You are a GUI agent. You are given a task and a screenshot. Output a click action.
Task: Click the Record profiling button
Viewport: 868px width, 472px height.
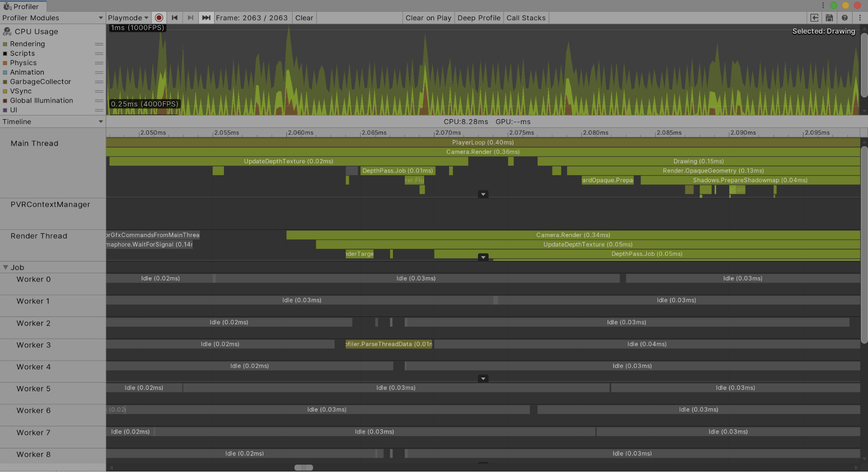click(159, 18)
